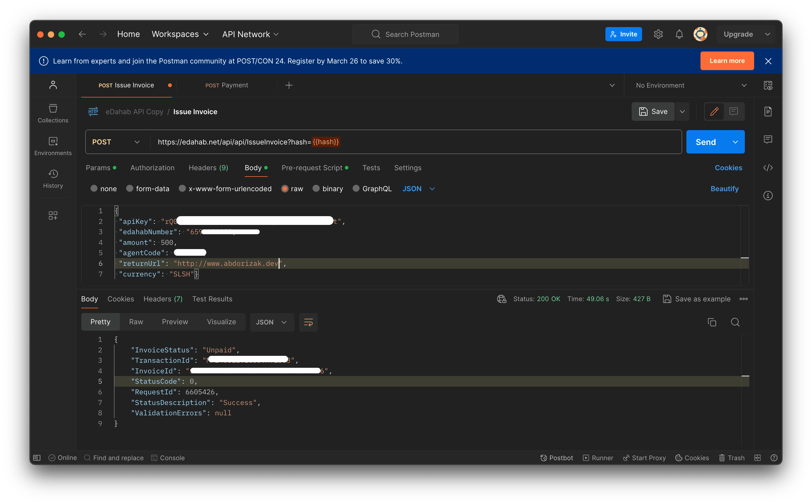Screen dimensions: 812x504
Task: Select the binary body type
Action: pos(327,189)
